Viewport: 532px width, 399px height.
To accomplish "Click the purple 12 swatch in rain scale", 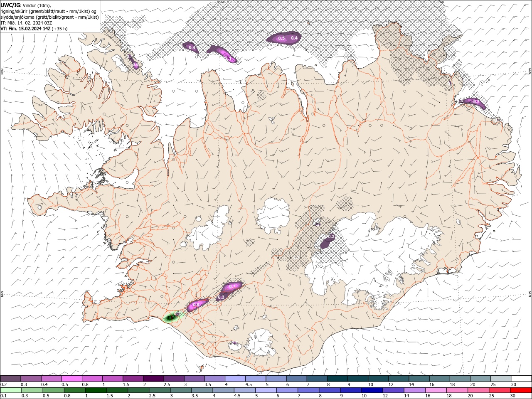I will [x=394, y=390].
